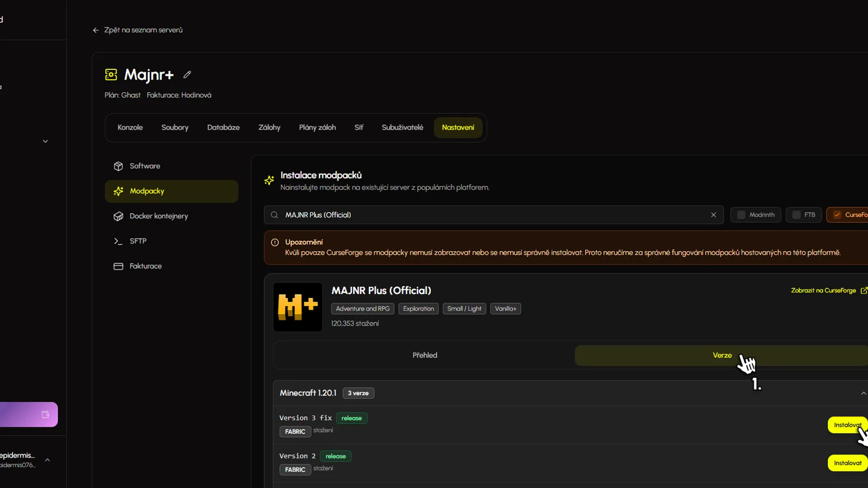Viewport: 868px width, 488px height.
Task: Open the Modpacky section icon
Action: click(x=118, y=191)
